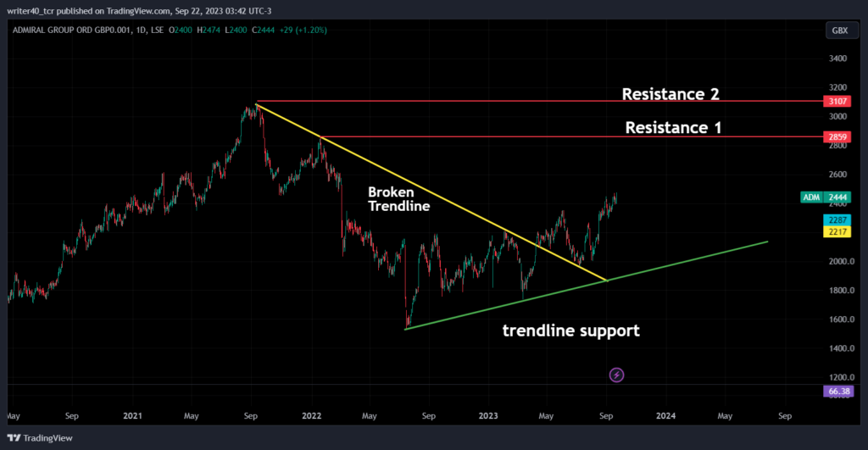The height and width of the screenshot is (450, 868).
Task: Click the TradingView logo at bottom left
Action: pyautogui.click(x=40, y=438)
